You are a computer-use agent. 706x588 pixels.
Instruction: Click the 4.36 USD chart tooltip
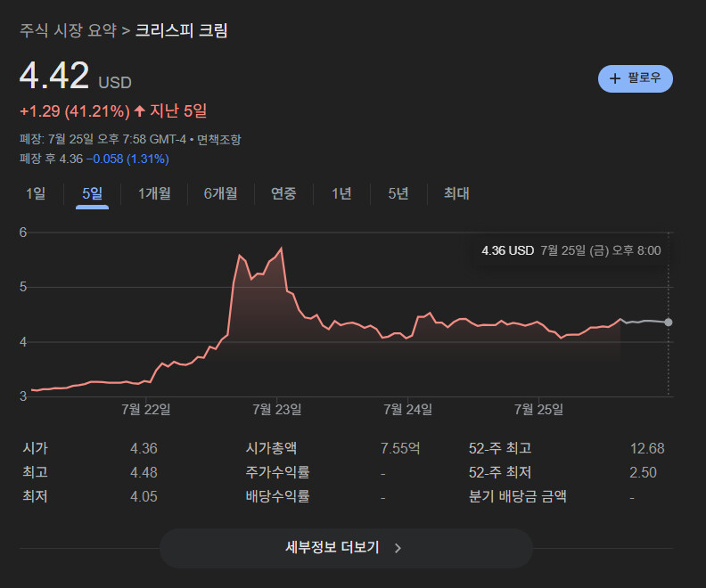(571, 250)
